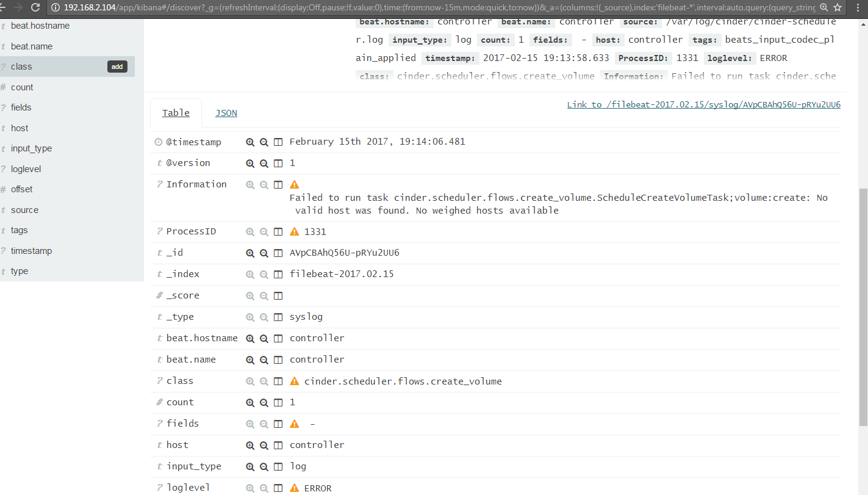The height and width of the screenshot is (495, 868).
Task: Filter for value on beat.hostname row
Action: 250,339
